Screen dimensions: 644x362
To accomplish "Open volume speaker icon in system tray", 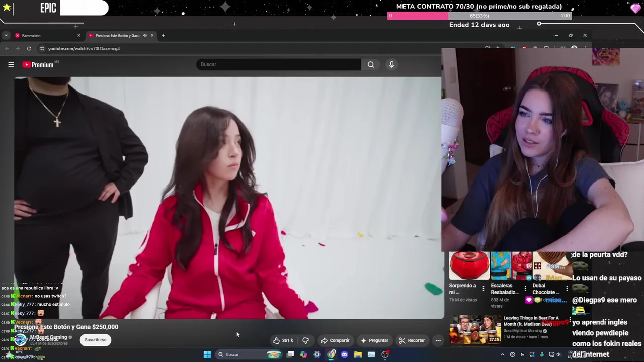I will coord(558,354).
